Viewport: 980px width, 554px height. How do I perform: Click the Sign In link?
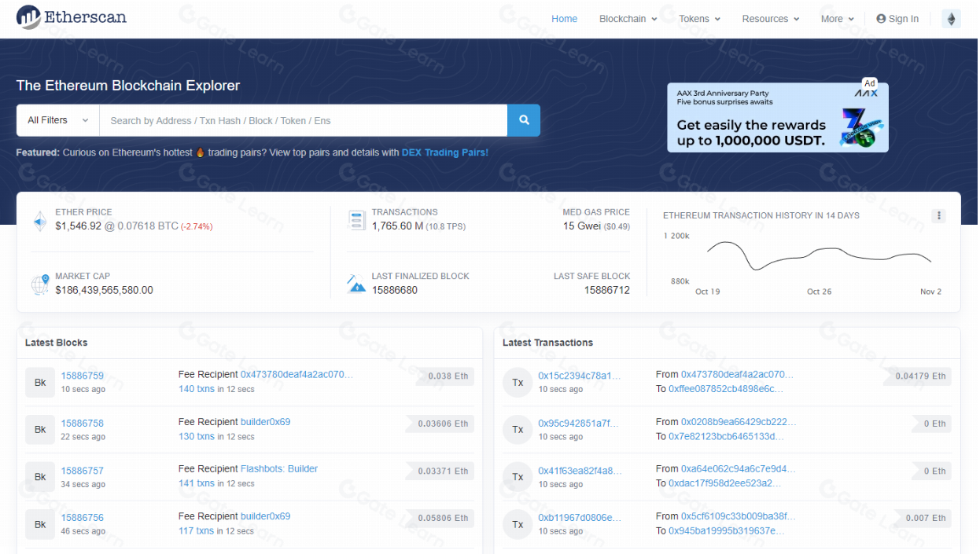(897, 19)
